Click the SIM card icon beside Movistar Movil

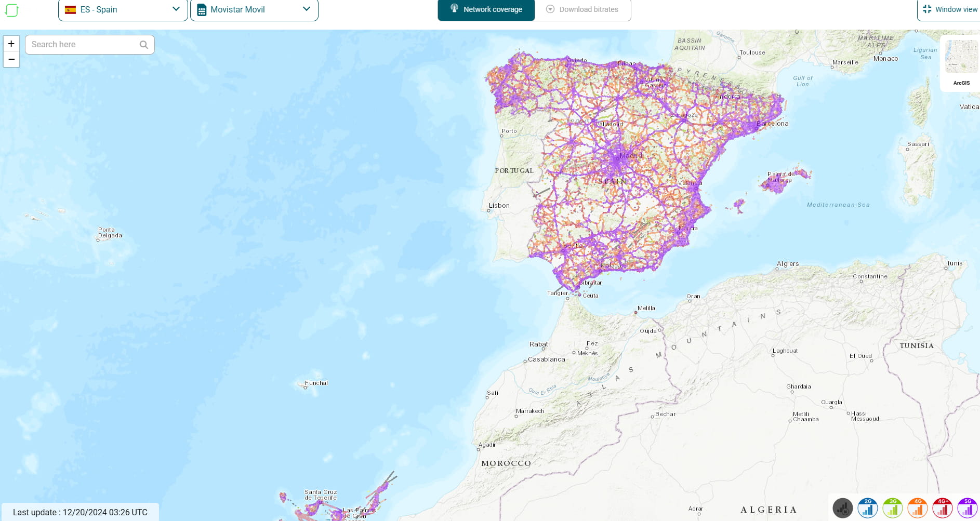[202, 9]
